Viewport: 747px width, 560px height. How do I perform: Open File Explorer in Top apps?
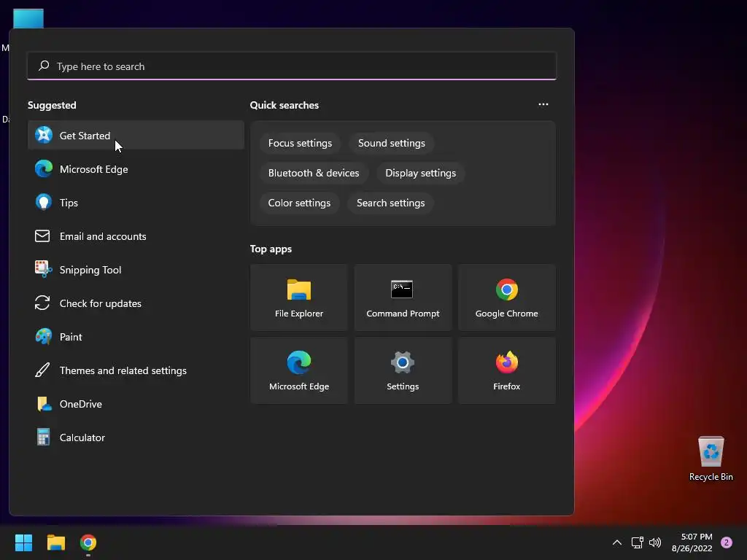298,297
